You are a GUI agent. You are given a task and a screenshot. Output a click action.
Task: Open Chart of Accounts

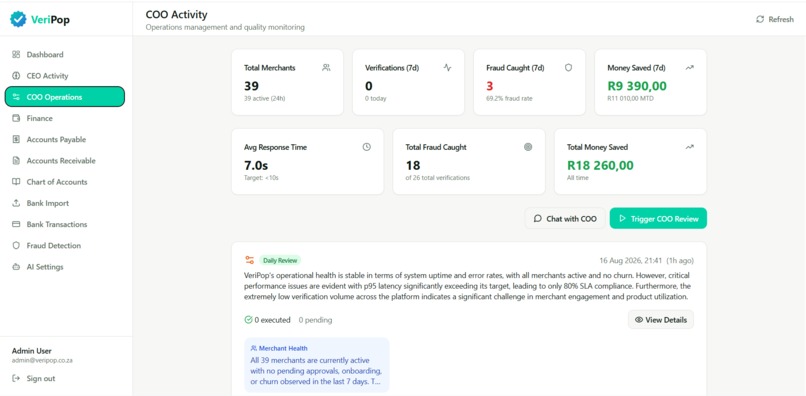coord(65,182)
